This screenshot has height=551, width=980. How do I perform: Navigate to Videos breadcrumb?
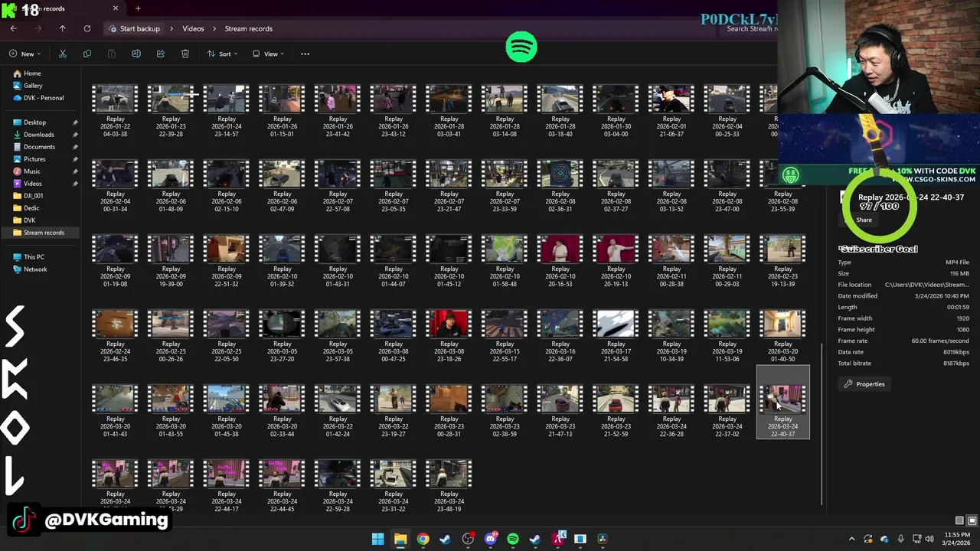coord(193,28)
